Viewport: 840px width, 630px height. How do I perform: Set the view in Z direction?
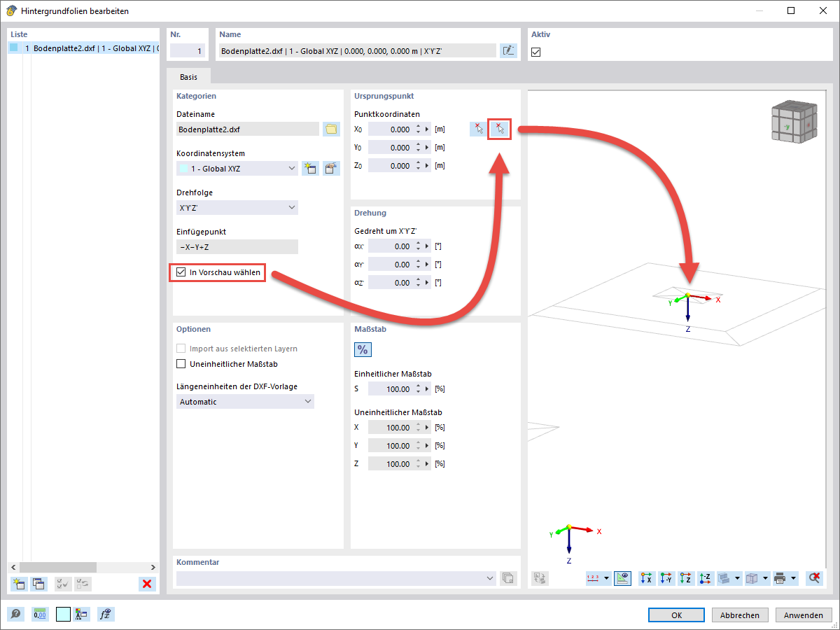tap(686, 578)
